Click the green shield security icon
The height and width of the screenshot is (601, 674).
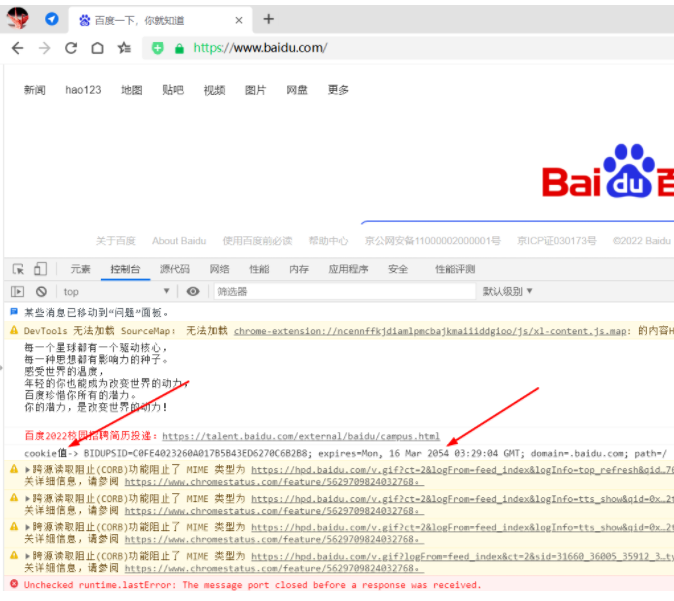tap(158, 48)
